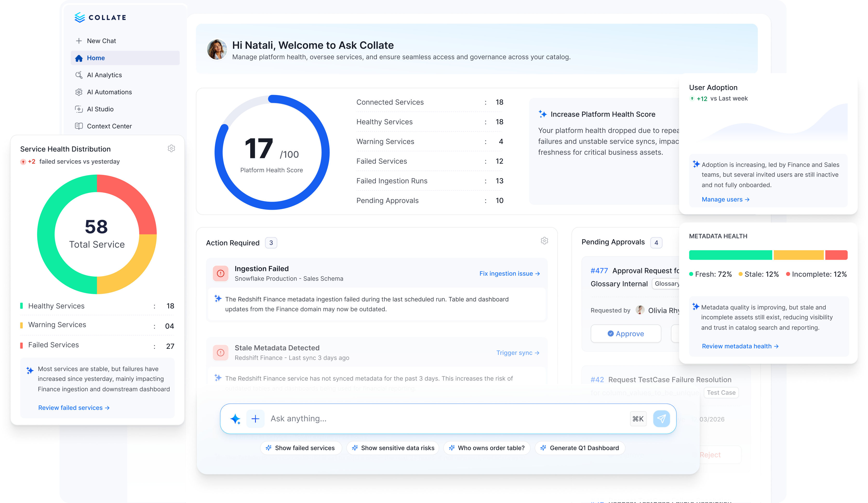Select Home in the sidebar
The image size is (868, 503).
click(125, 58)
